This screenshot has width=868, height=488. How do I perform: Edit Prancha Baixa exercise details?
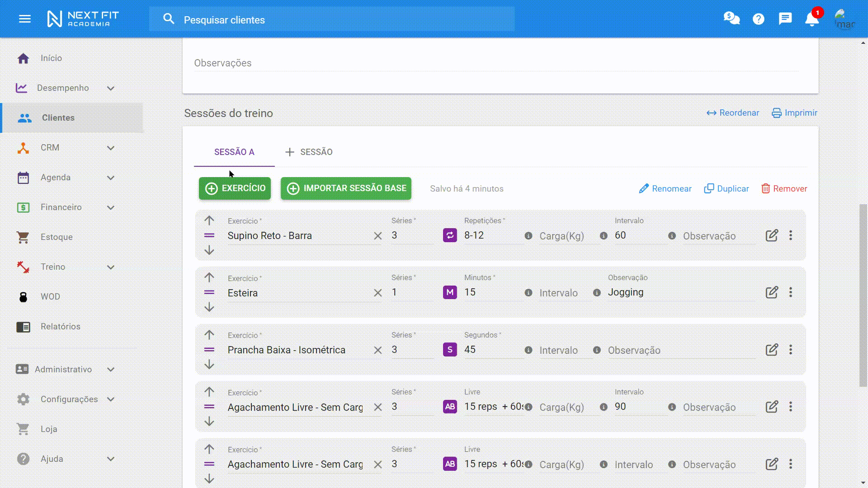point(772,350)
